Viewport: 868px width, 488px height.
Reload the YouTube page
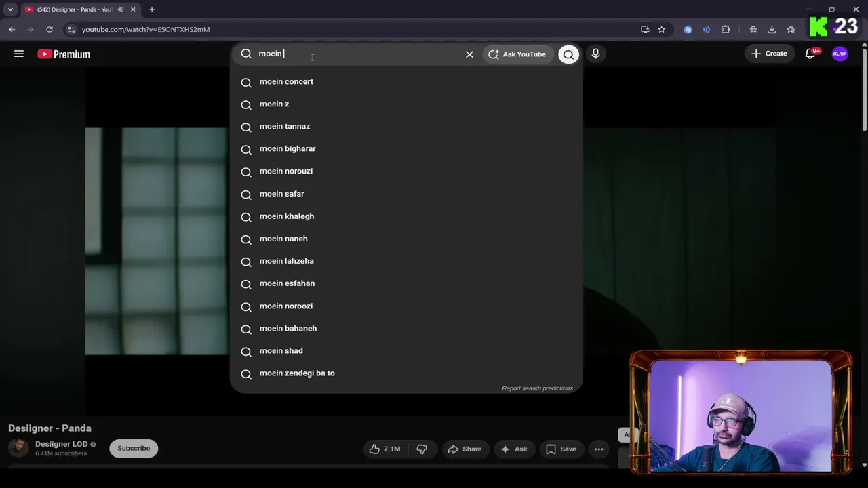click(50, 29)
